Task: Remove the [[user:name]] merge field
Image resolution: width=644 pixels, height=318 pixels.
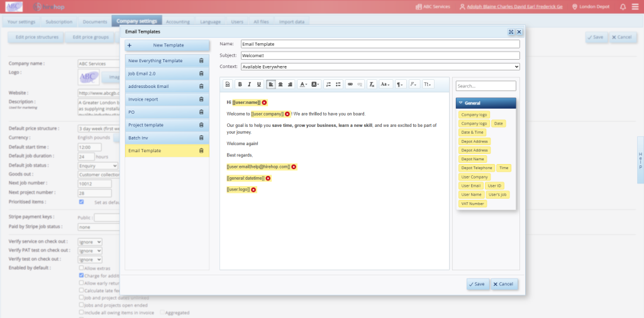Action: [x=265, y=102]
